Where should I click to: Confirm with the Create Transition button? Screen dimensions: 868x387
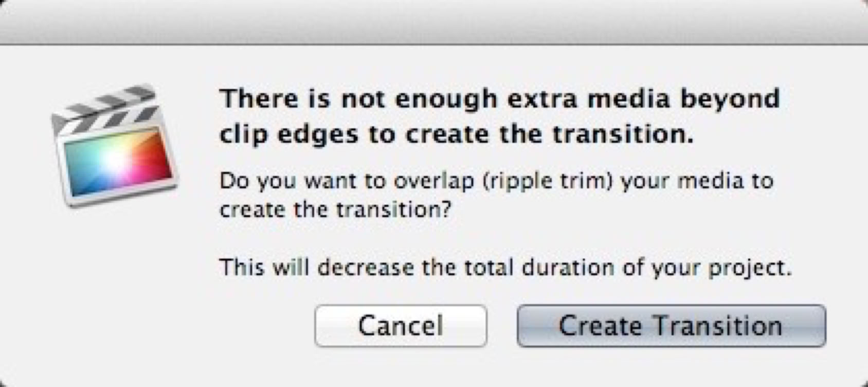coord(671,326)
